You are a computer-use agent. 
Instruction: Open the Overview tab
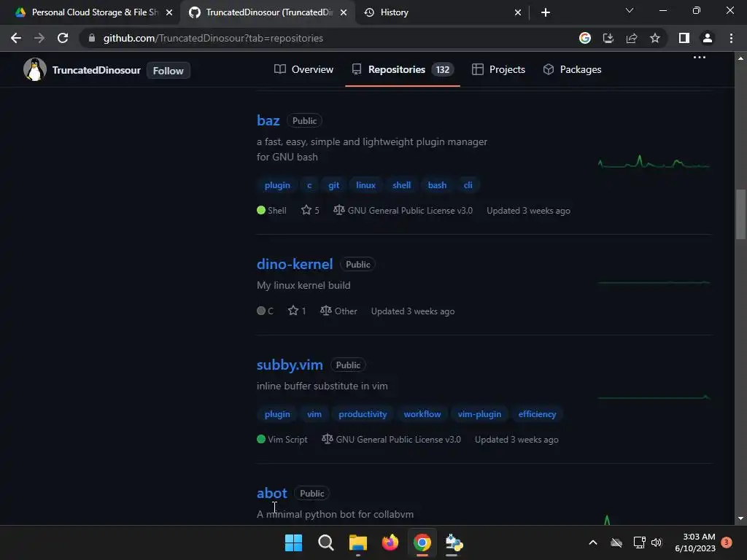(x=303, y=69)
